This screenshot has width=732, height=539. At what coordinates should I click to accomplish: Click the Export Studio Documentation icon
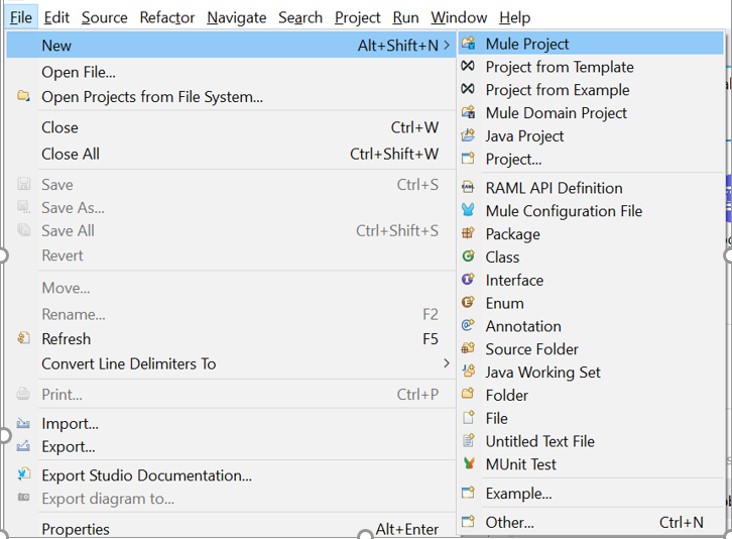(23, 475)
